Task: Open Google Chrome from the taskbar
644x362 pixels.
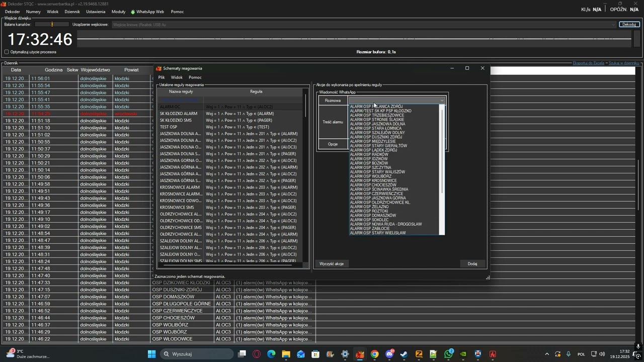Action: (374, 354)
